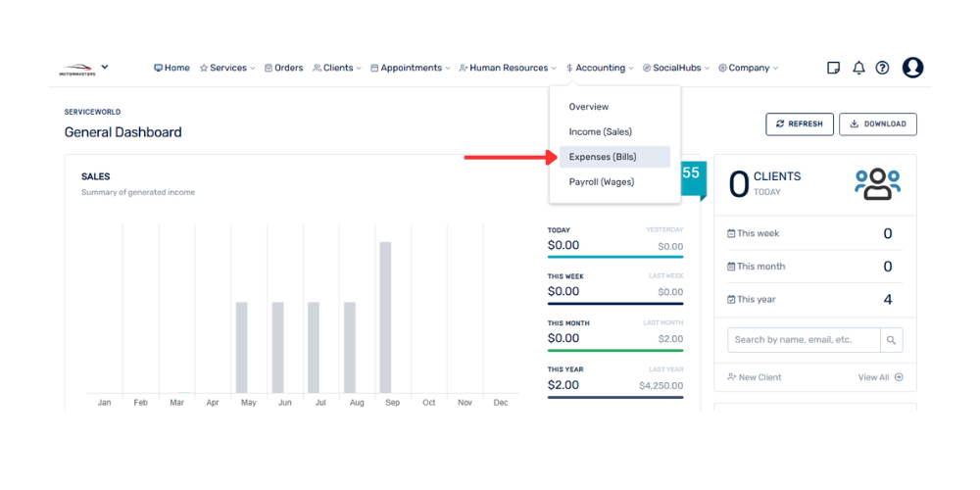
Task: Select Payroll (Wages) menu item
Action: (x=602, y=181)
